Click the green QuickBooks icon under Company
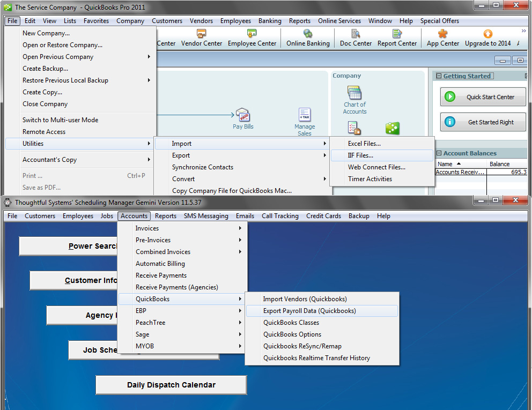 pyautogui.click(x=392, y=128)
